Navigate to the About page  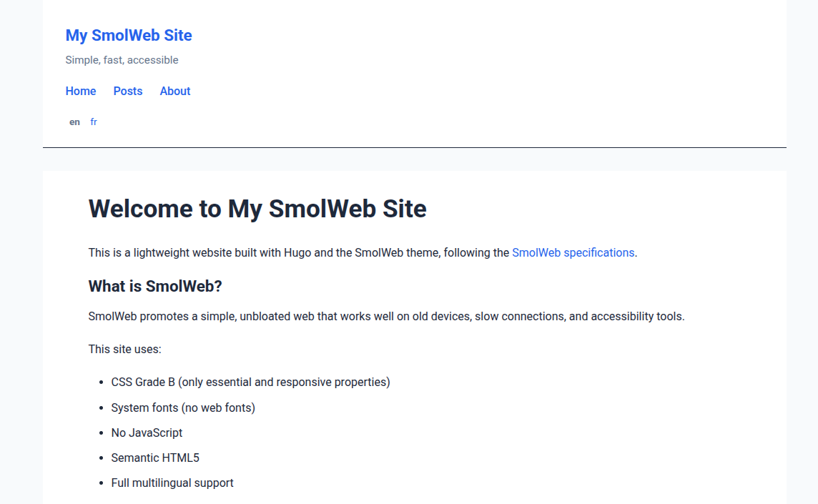175,91
